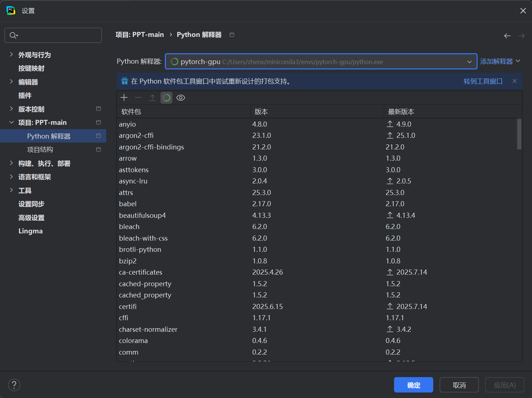Select the babel package row
The image size is (532, 398).
click(317, 204)
